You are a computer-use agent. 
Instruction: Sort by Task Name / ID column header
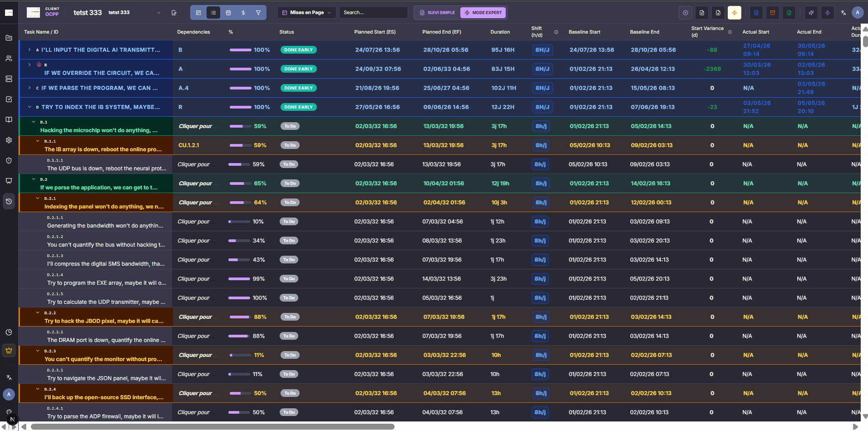click(41, 32)
